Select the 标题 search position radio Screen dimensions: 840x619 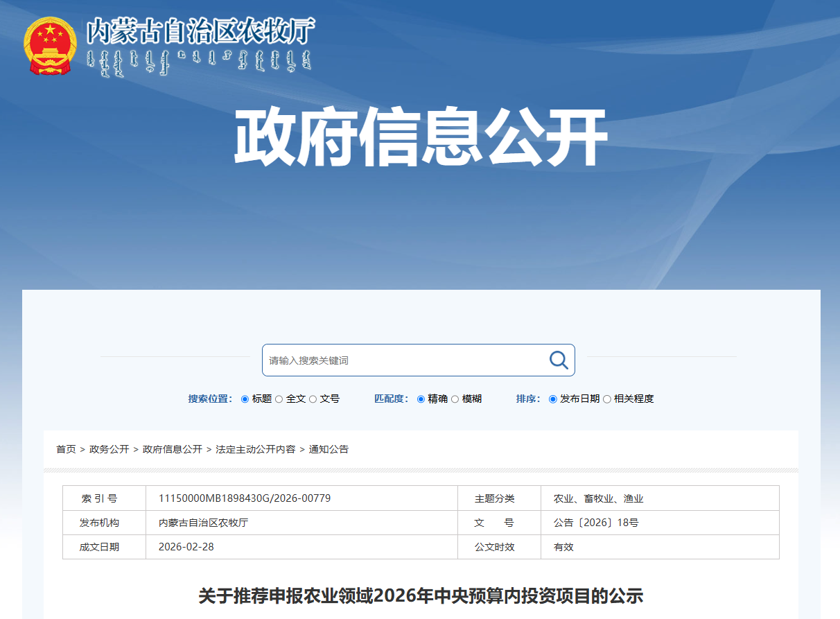point(245,399)
